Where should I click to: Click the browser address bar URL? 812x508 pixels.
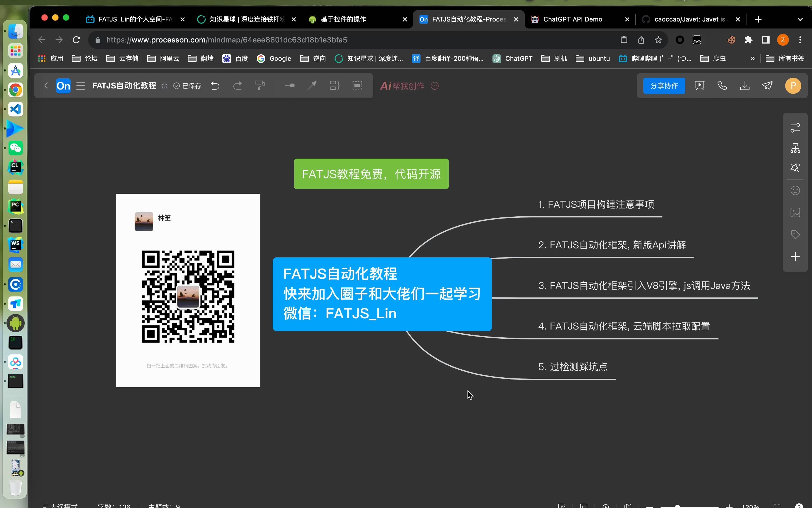pos(226,40)
